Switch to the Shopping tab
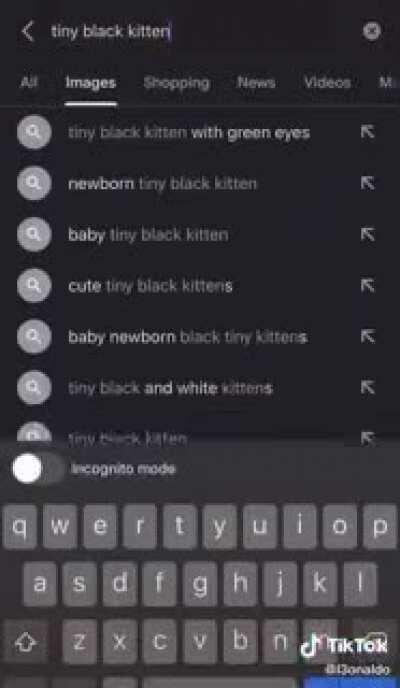Image resolution: width=400 pixels, height=688 pixels. (176, 83)
